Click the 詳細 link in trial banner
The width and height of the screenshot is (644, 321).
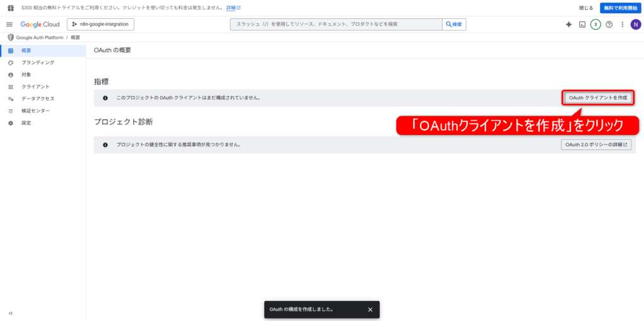point(233,8)
